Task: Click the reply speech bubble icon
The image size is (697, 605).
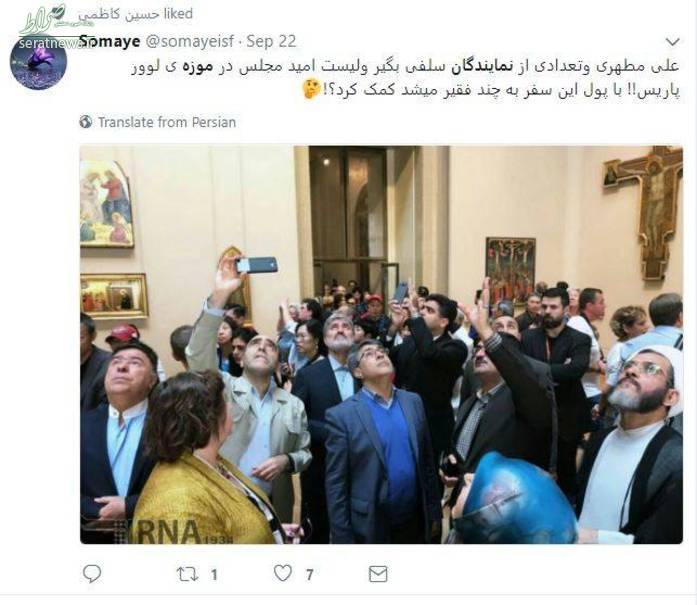Action: [x=92, y=574]
